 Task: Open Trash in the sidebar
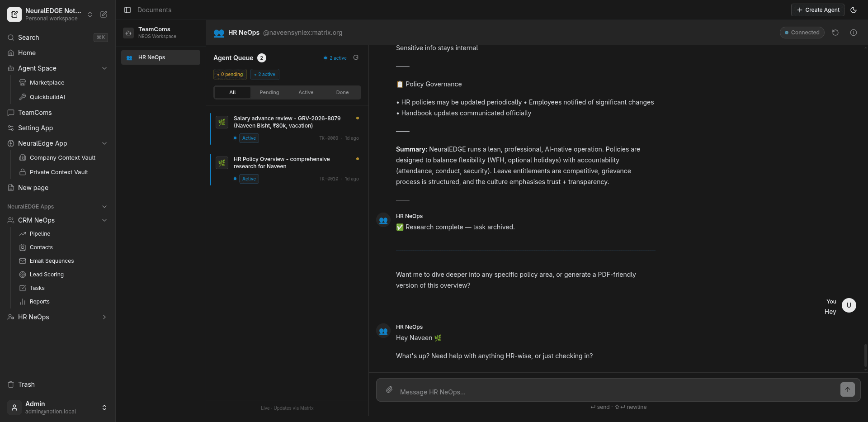tap(26, 384)
